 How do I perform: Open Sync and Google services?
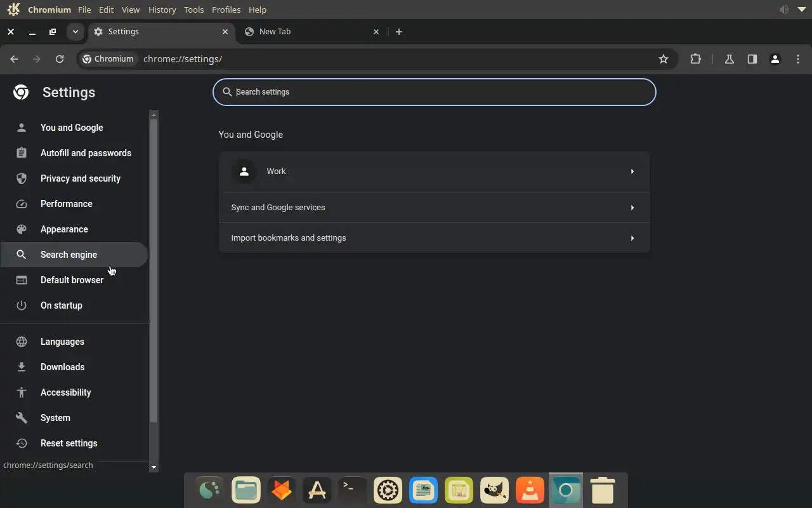pos(435,208)
